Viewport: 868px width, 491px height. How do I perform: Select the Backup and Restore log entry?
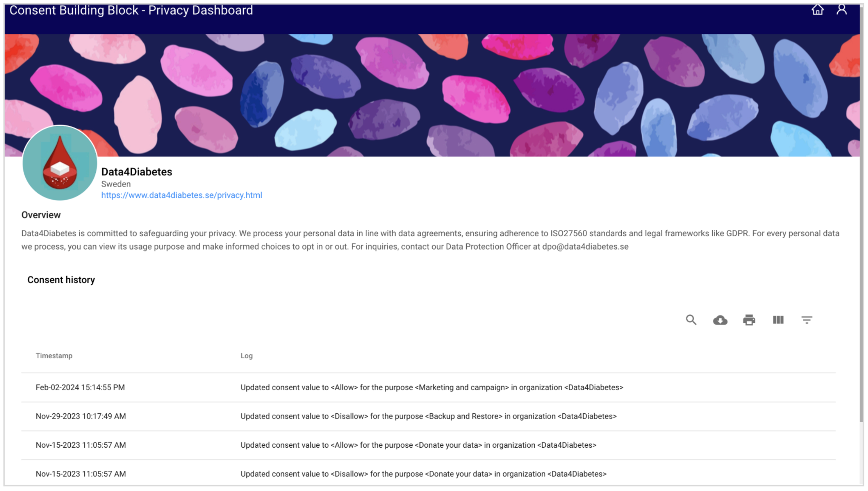tap(428, 416)
